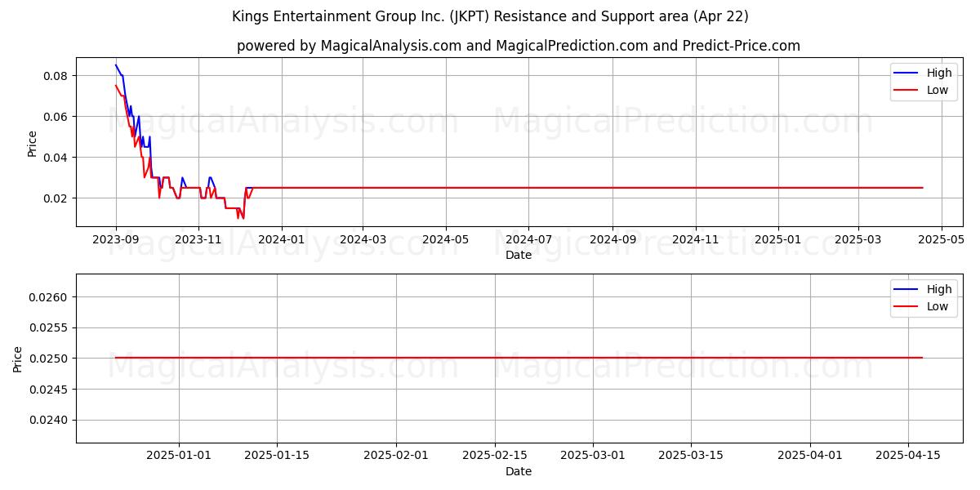Click the top chart 'Price' axis label
The width and height of the screenshot is (980, 490).
(x=33, y=143)
